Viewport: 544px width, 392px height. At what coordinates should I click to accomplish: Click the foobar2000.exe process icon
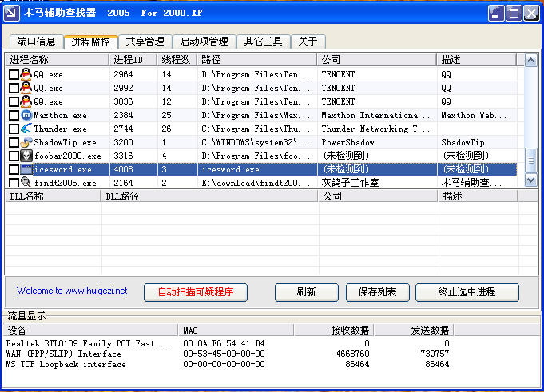click(26, 156)
